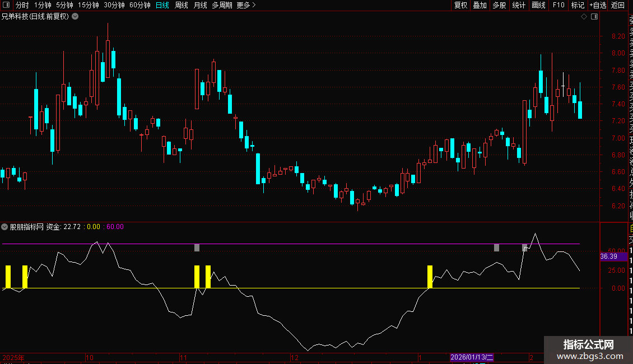633x364 pixels.
Task: Activate the 画线 drawing tool
Action: [x=538, y=5]
